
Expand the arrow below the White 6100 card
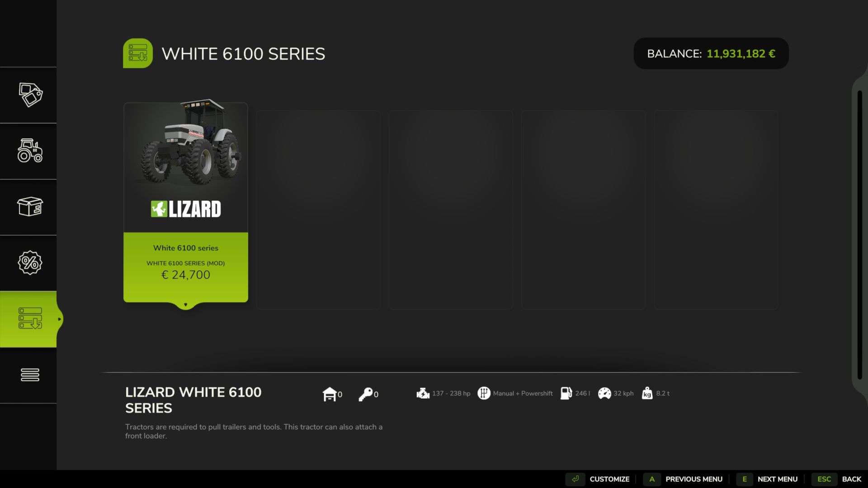185,305
